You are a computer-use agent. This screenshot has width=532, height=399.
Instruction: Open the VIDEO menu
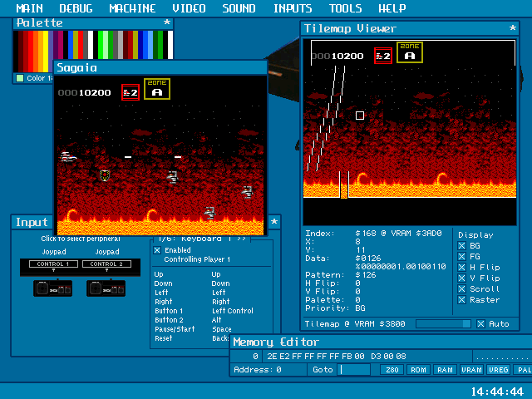click(189, 8)
